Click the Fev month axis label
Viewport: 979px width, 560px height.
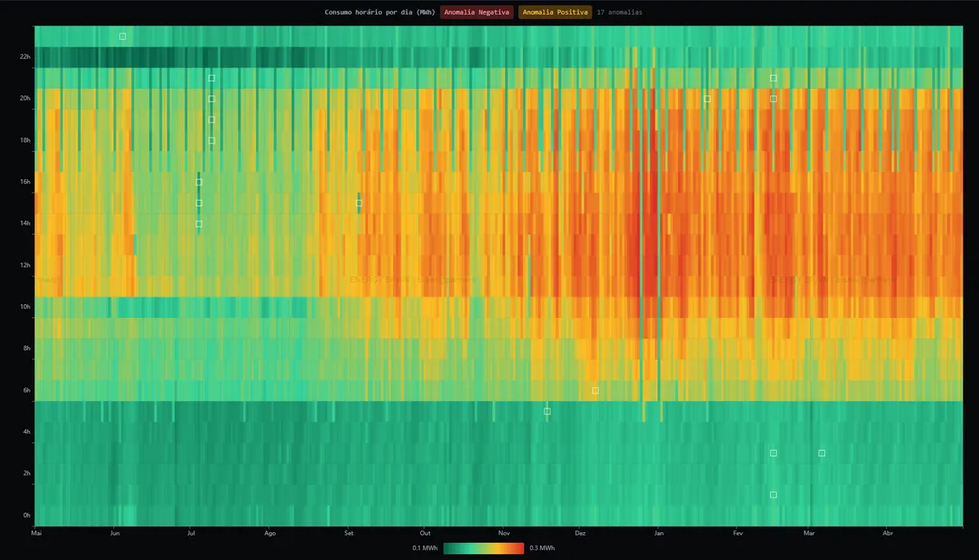coord(738,533)
